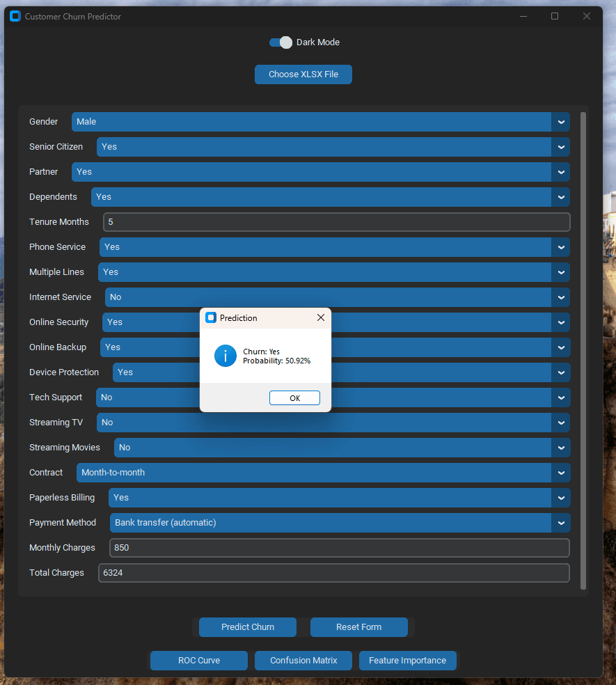This screenshot has width=616, height=685.
Task: Expand the Multiple Lines dropdown arrow
Action: tap(561, 272)
